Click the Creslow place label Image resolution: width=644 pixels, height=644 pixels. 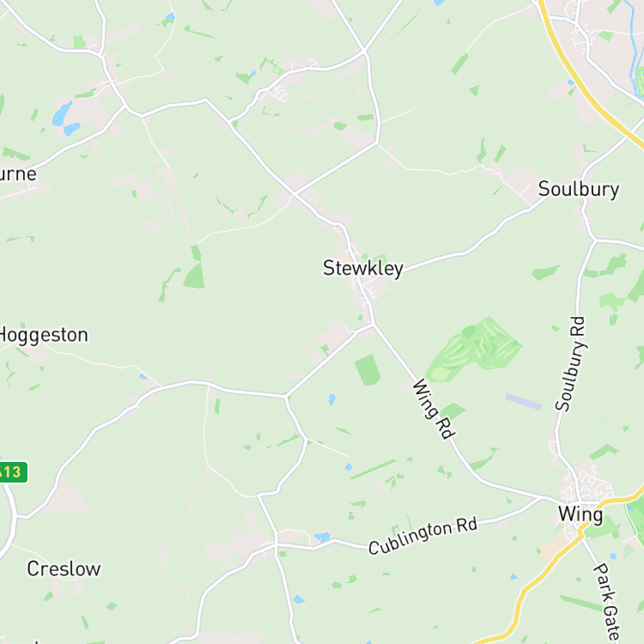coord(64,568)
